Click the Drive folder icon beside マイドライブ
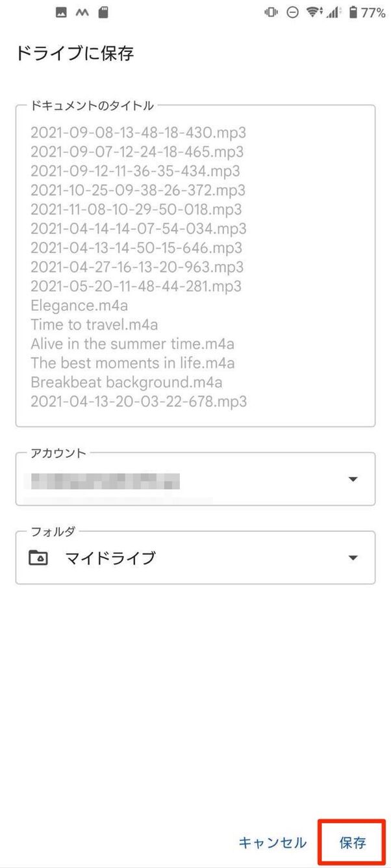This screenshot has height=868, width=391. tap(38, 558)
